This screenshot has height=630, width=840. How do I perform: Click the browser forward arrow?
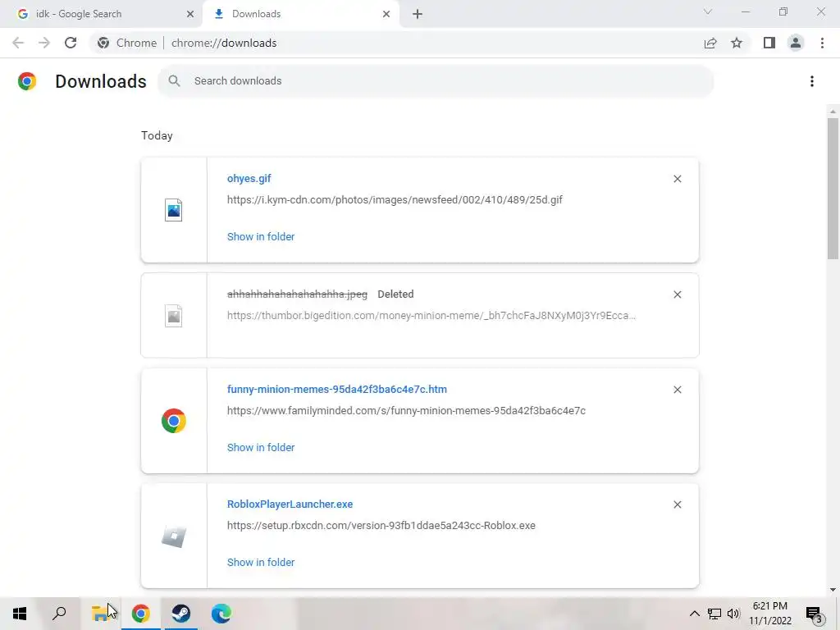pos(44,43)
